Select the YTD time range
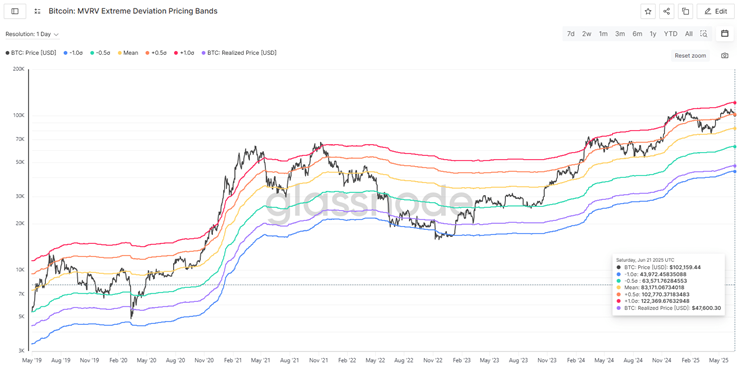 [670, 33]
